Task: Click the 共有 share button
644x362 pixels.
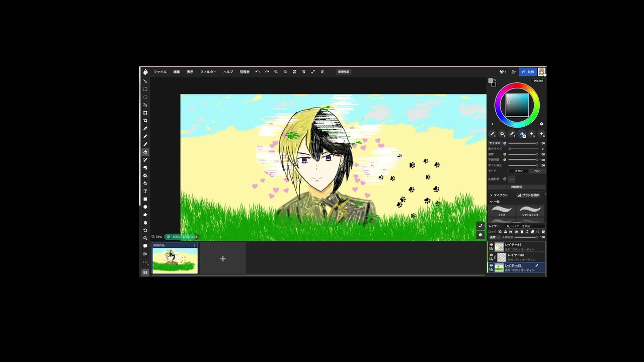Action: coord(528,71)
